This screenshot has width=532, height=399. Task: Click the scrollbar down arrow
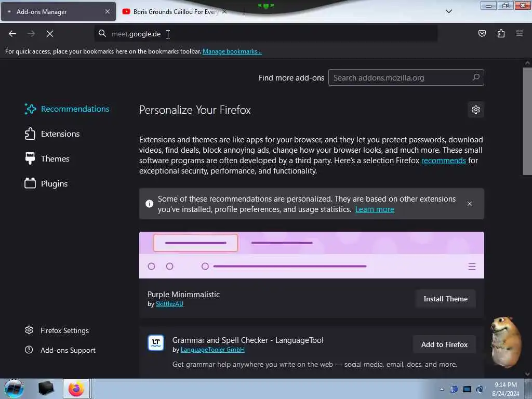pos(527,374)
